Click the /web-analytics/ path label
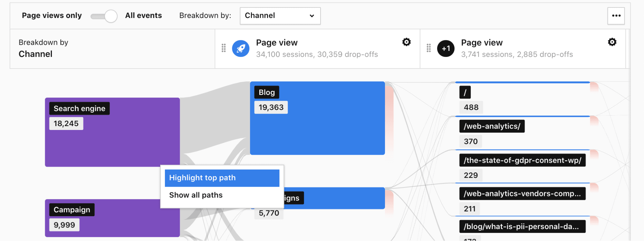This screenshot has width=644, height=241. [492, 126]
